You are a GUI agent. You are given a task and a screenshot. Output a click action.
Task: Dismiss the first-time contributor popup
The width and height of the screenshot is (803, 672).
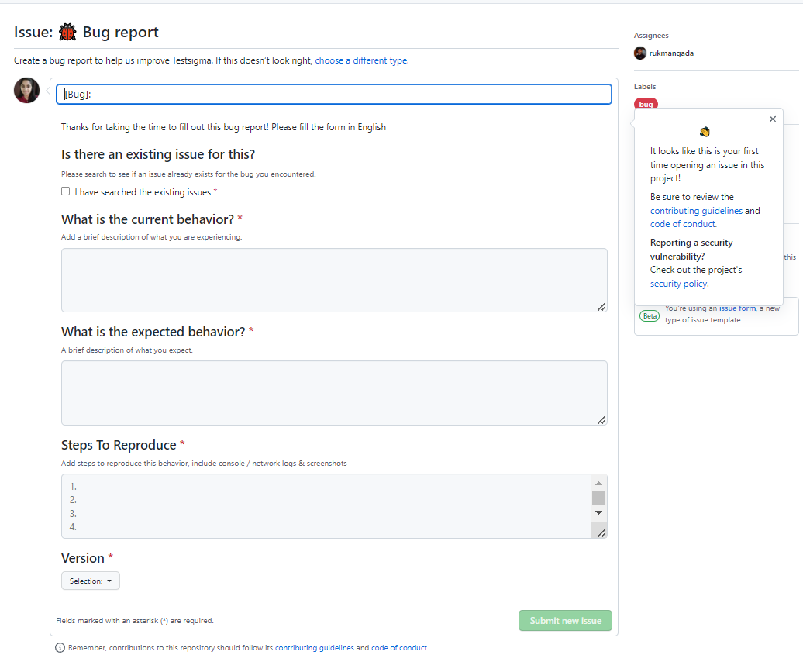(772, 119)
